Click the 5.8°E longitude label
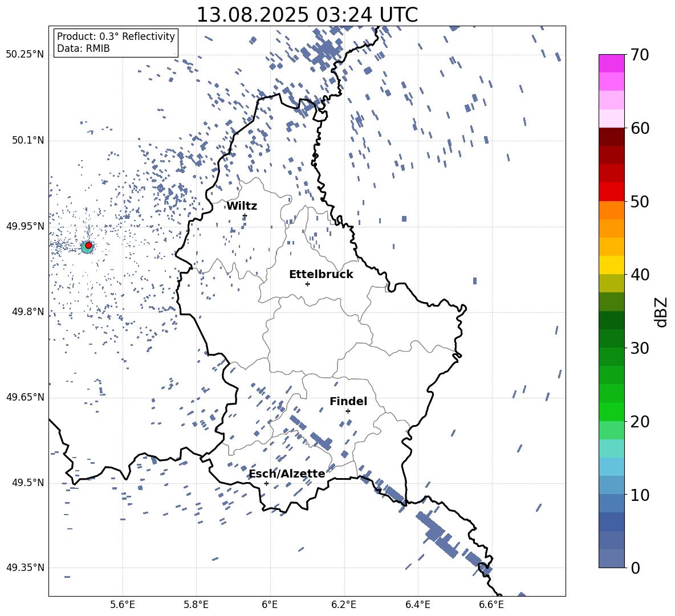Image resolution: width=675 pixels, height=616 pixels. (x=196, y=605)
